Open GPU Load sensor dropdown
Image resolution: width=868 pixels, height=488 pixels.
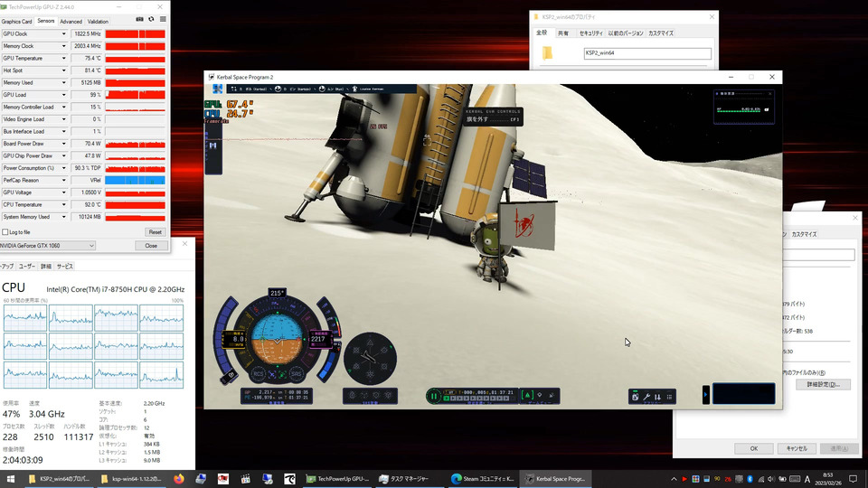pos(63,95)
